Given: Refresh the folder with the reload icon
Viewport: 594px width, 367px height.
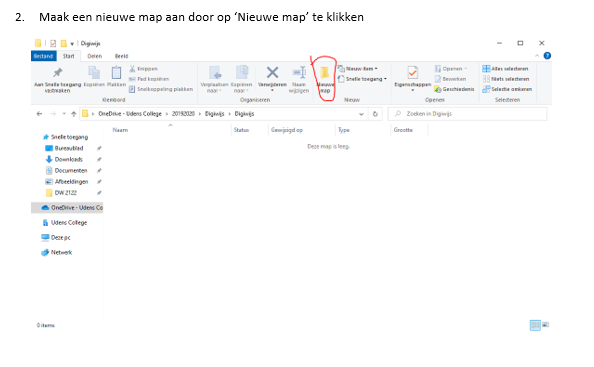Looking at the screenshot, I should point(375,114).
